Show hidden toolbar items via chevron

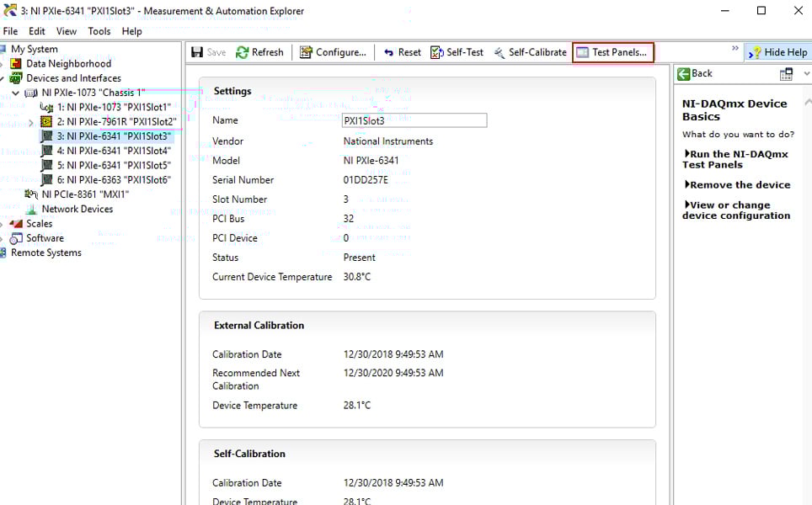point(735,49)
